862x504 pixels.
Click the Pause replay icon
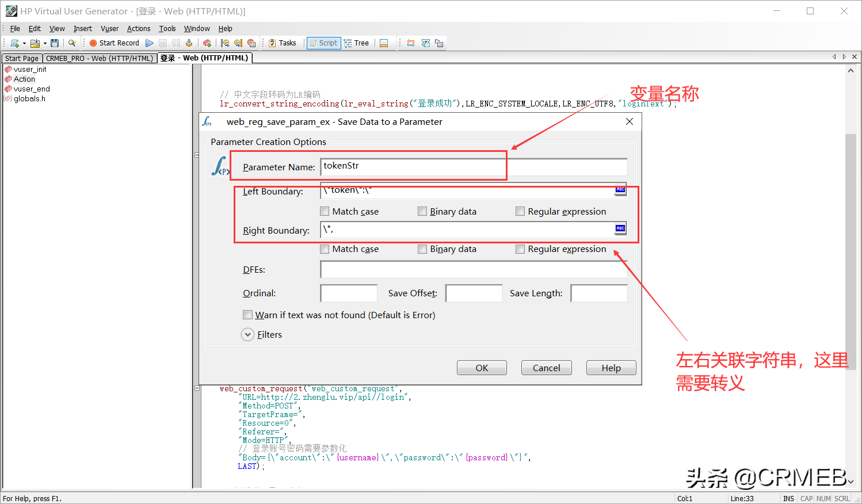(176, 43)
